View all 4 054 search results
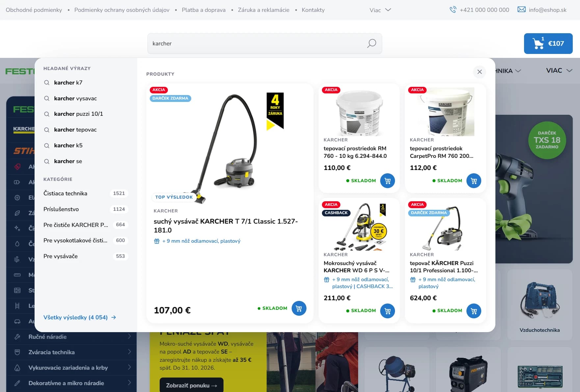 pyautogui.click(x=80, y=317)
